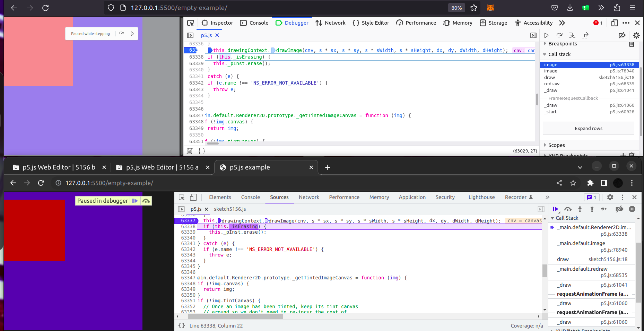Select draw sketch5156.js:18 frame in Firefox
The width and height of the screenshot is (644, 331).
(589, 78)
